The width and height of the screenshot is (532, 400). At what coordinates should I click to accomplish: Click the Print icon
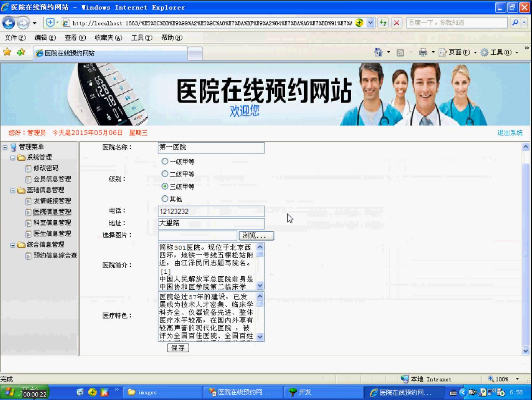tap(423, 53)
